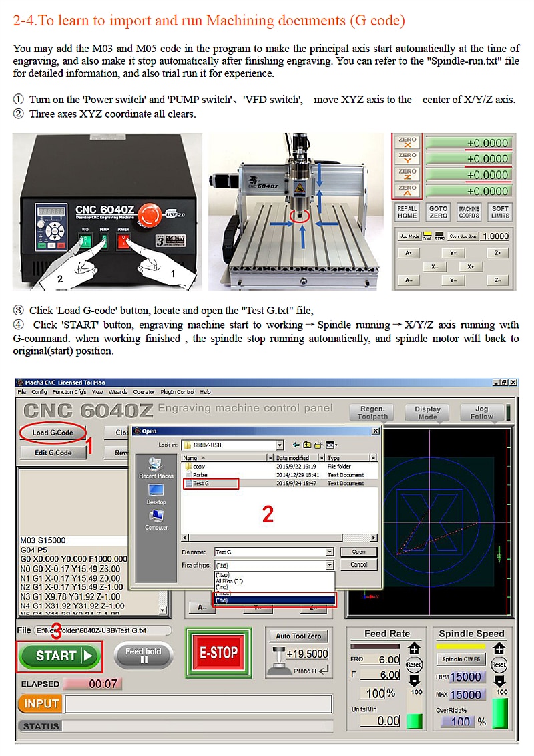This screenshot has width=534, height=756.
Task: Expand the File name dropdown
Action: [330, 552]
